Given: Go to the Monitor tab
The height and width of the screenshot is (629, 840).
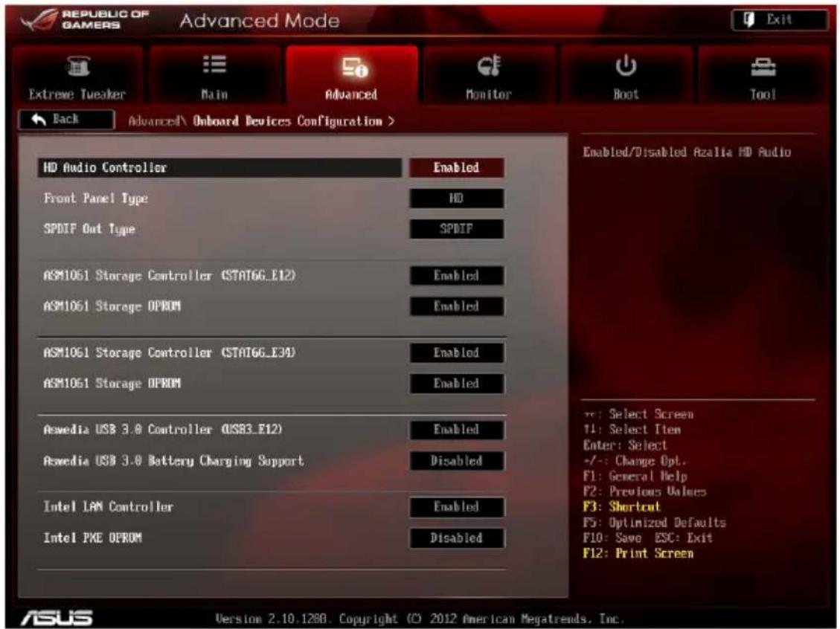Looking at the screenshot, I should click(489, 74).
